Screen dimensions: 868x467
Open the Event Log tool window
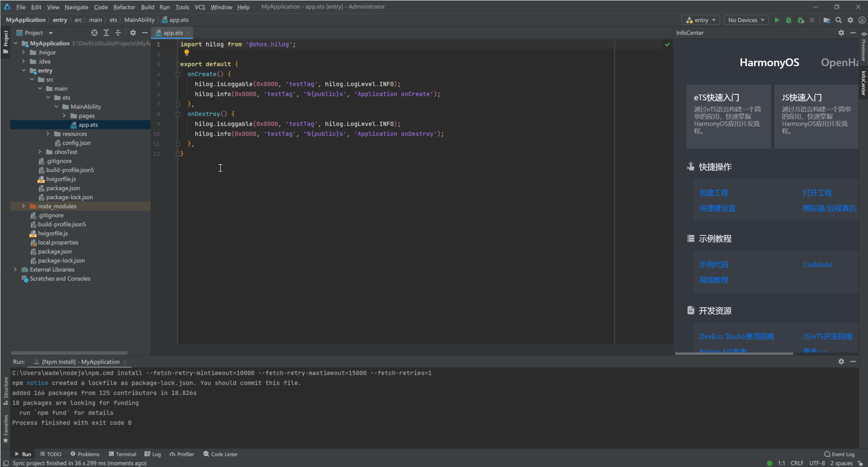(839, 454)
